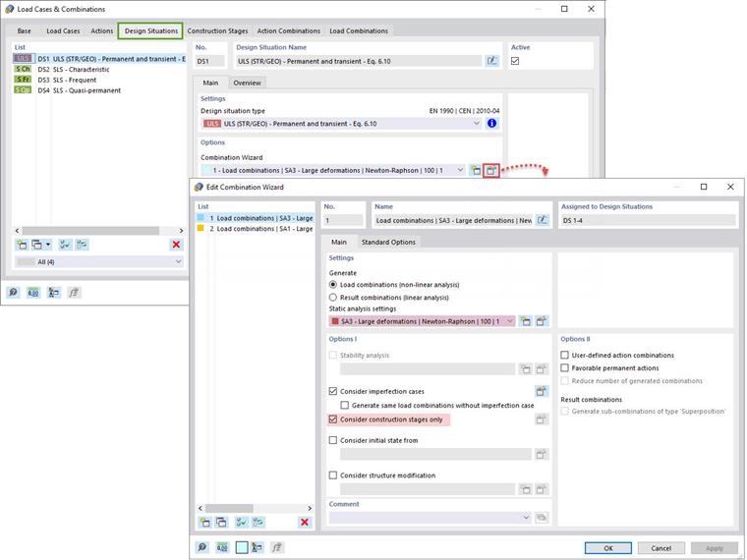Edit the wizard name with the pencil icon

(543, 220)
